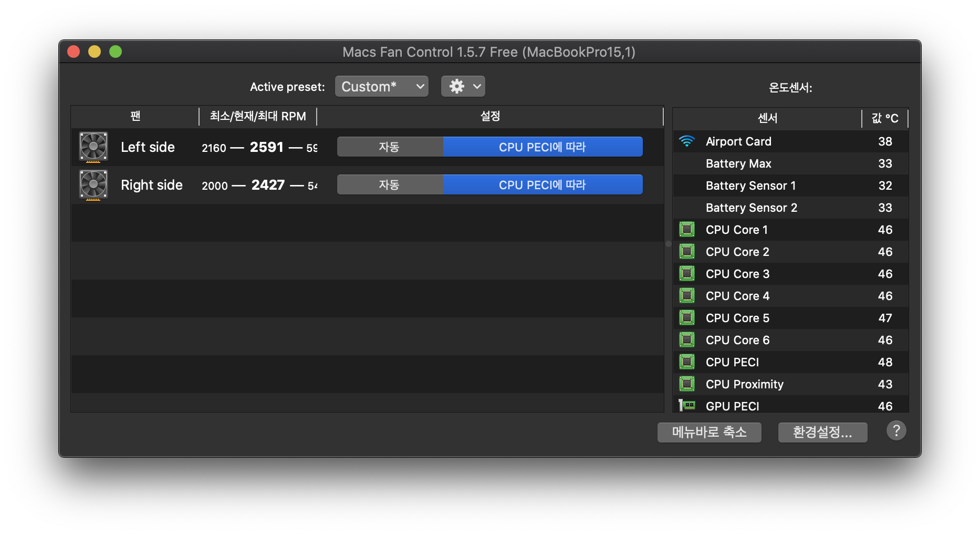Viewport: 980px width, 535px height.
Task: Select the Battery Max sensor row
Action: pyautogui.click(x=791, y=163)
